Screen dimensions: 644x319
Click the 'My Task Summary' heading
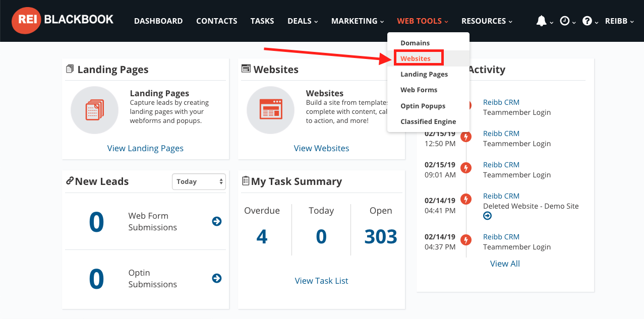tap(297, 181)
